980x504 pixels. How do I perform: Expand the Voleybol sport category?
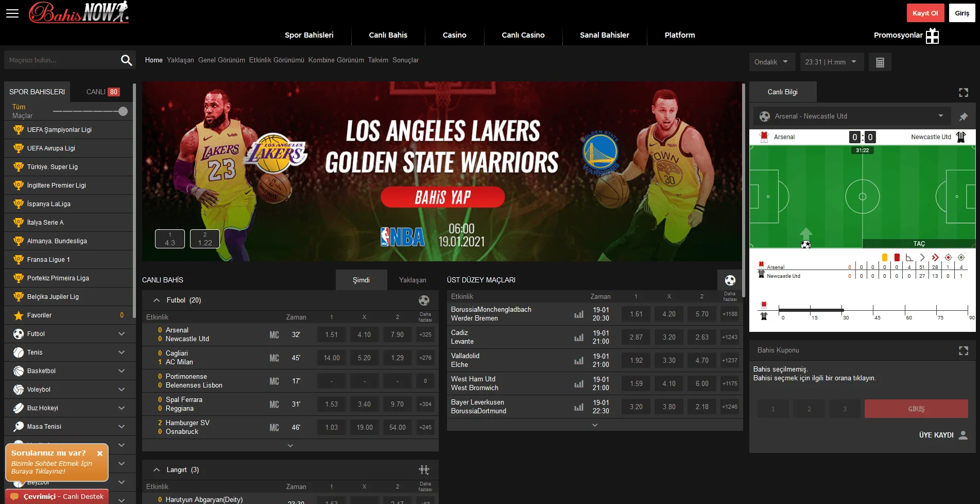[x=122, y=390]
